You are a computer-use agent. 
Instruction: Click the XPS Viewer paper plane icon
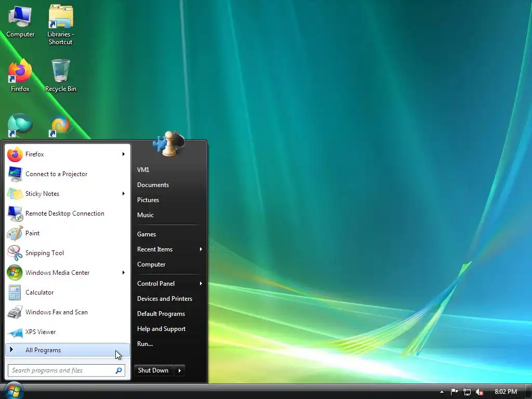click(x=15, y=332)
